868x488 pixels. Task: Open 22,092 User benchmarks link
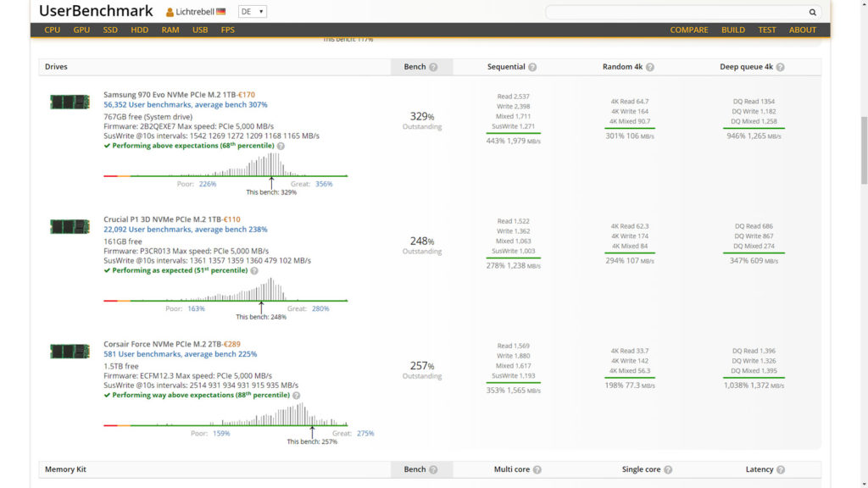[186, 229]
